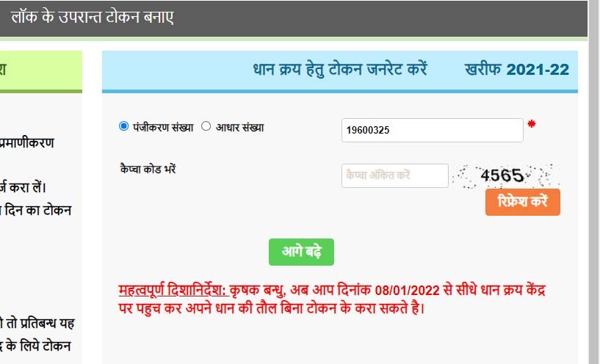
Task: Click the कैप्चा अंकित करें input box
Action: tap(394, 175)
